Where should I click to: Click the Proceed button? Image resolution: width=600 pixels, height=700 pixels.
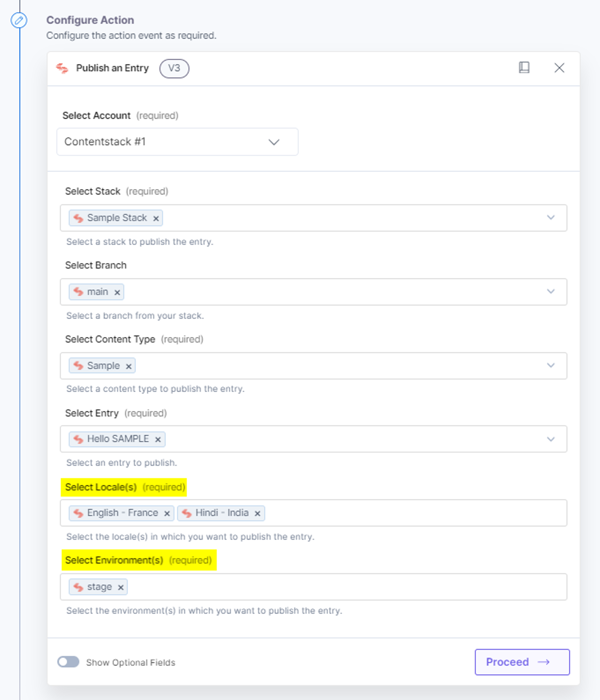click(x=522, y=662)
